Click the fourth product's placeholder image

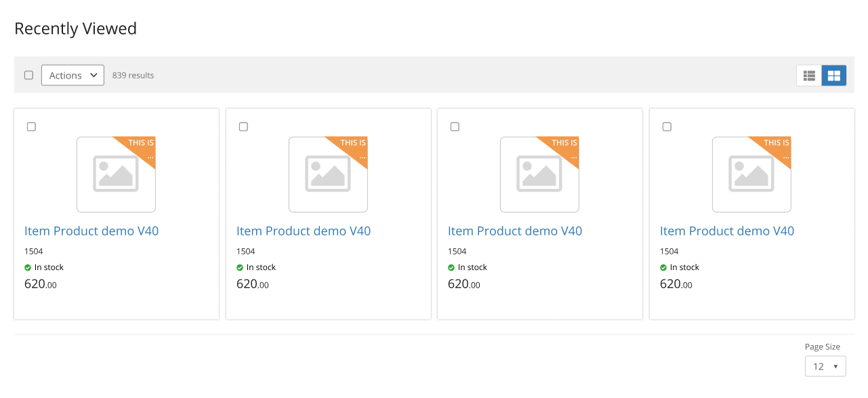click(x=751, y=175)
